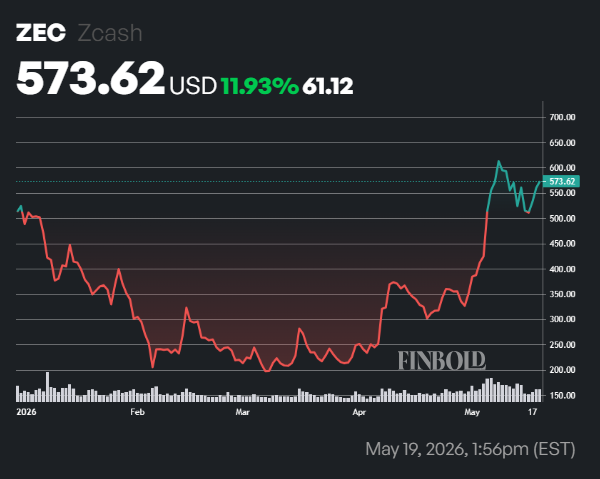Click the 650.00 price axis label
Image resolution: width=600 pixels, height=479 pixels.
click(562, 143)
